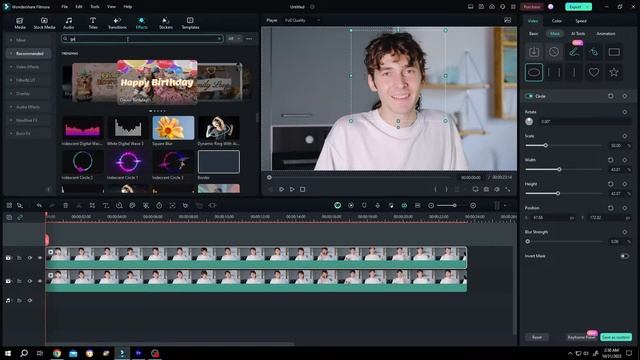
Task: Expand the NewBlue FX category
Action: [27, 120]
